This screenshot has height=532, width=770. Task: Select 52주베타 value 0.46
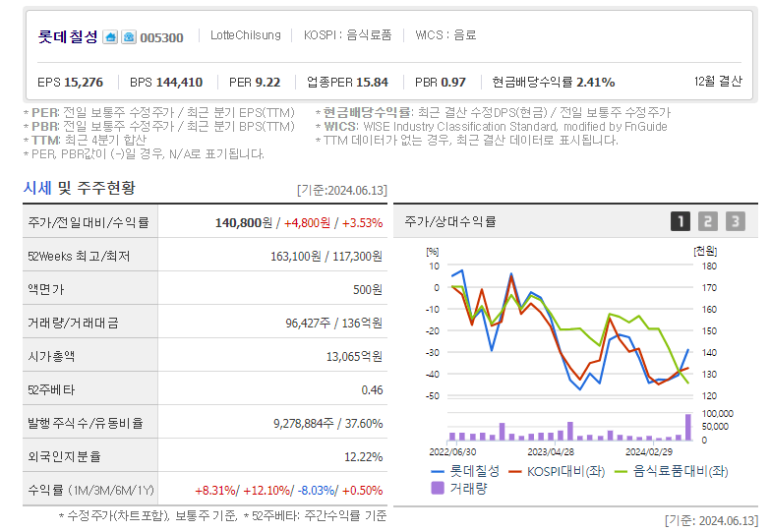tap(372, 390)
